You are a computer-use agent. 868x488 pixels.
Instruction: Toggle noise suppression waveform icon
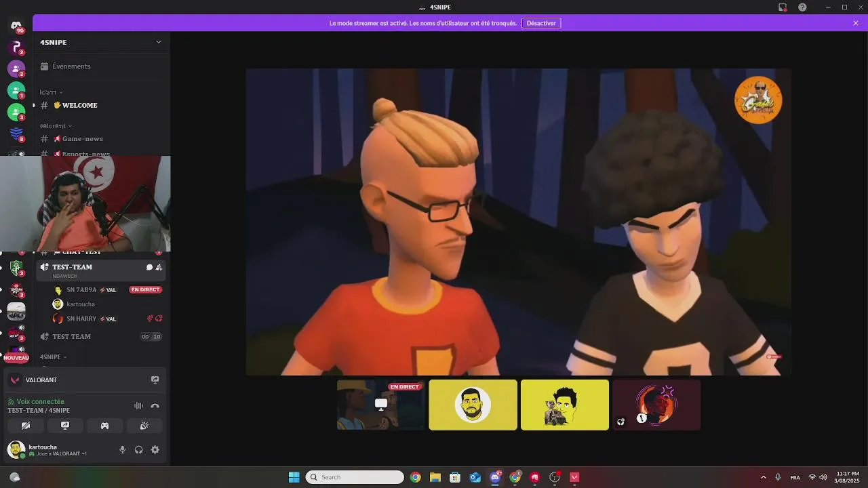138,406
